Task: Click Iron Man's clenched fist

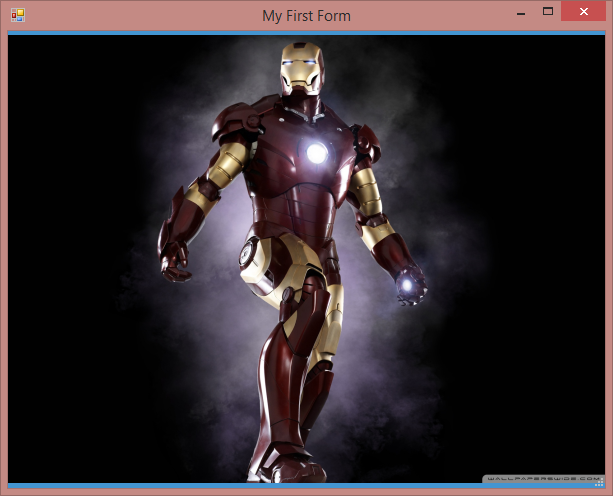Action: [x=176, y=263]
